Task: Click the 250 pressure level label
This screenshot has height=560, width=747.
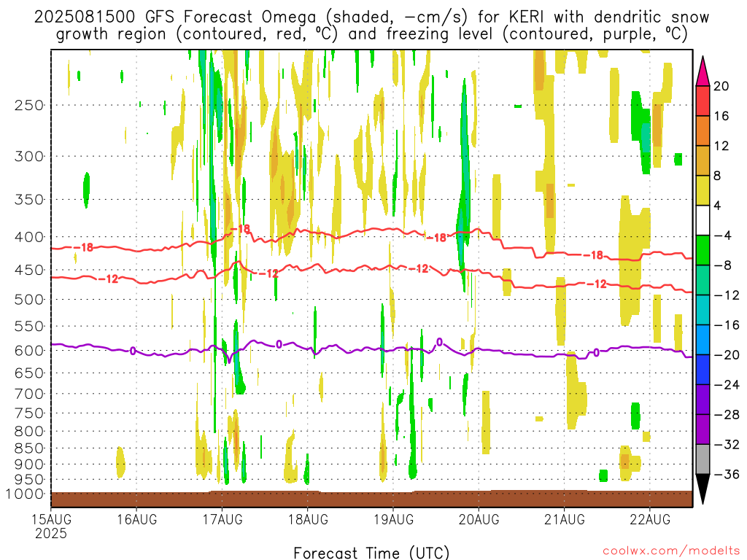Action: (x=29, y=105)
